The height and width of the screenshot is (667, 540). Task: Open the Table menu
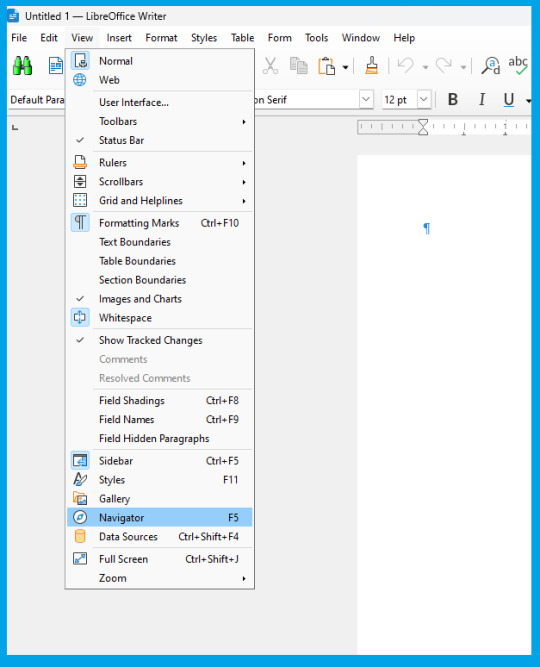(243, 38)
